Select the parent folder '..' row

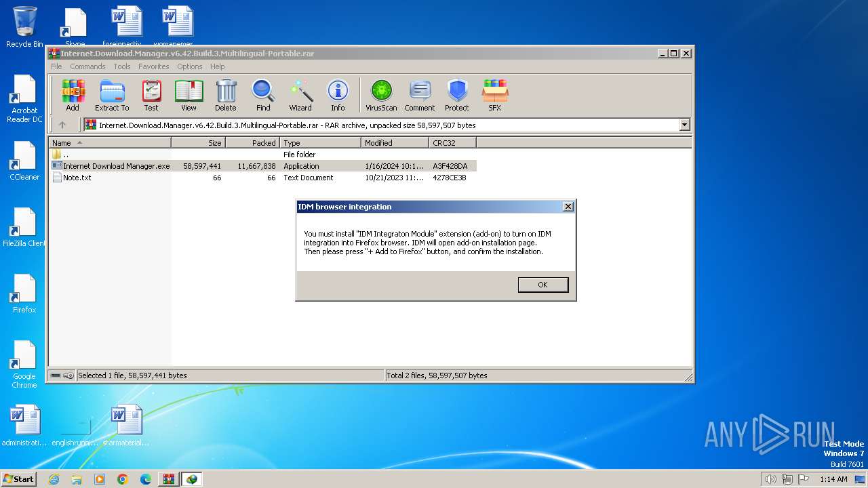pos(263,155)
